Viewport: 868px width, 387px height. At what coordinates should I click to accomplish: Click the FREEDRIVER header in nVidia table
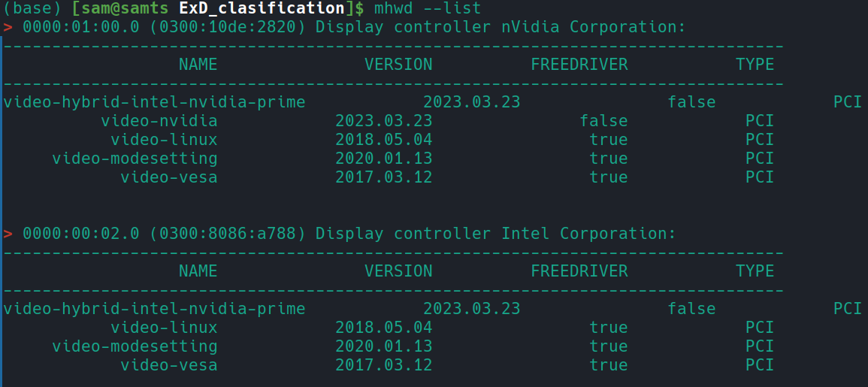(x=579, y=65)
